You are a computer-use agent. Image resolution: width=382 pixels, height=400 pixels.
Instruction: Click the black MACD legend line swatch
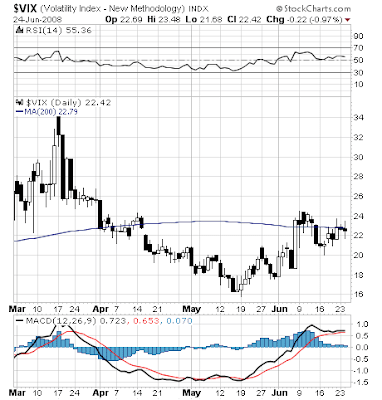coord(20,321)
